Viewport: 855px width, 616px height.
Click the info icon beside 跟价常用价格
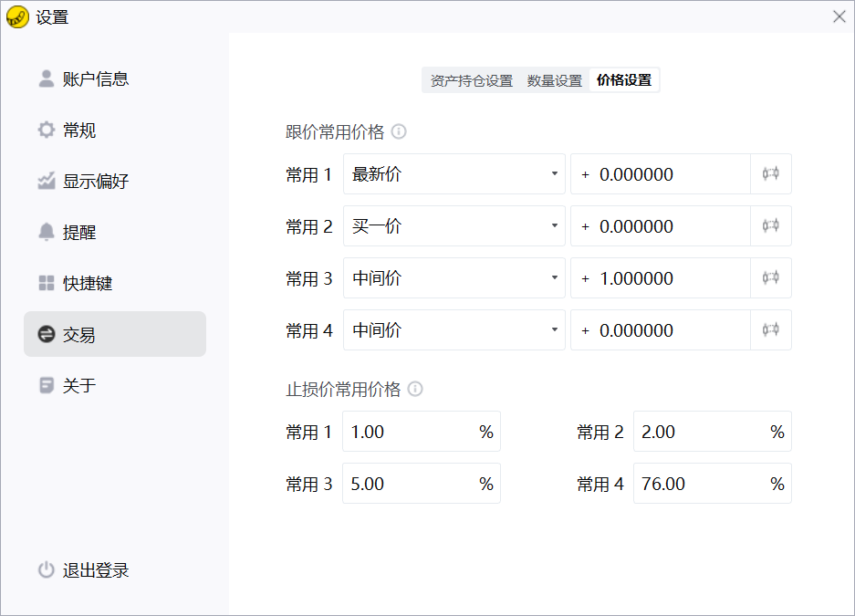pos(399,131)
